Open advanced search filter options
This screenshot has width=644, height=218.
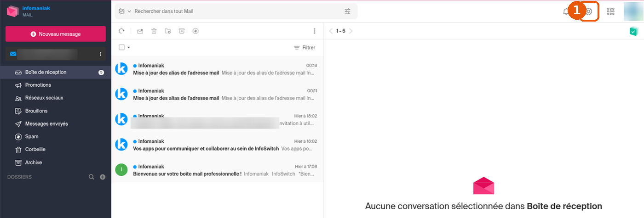347,11
